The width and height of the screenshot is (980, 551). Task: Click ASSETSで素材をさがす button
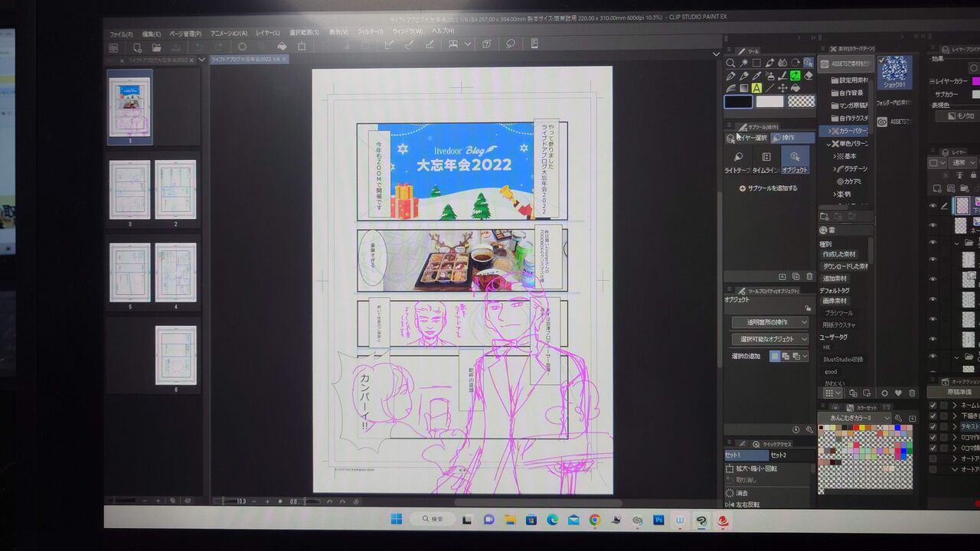(x=845, y=63)
